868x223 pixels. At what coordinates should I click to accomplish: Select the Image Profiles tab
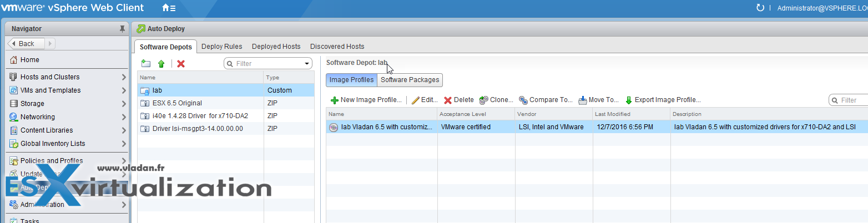[x=351, y=80]
